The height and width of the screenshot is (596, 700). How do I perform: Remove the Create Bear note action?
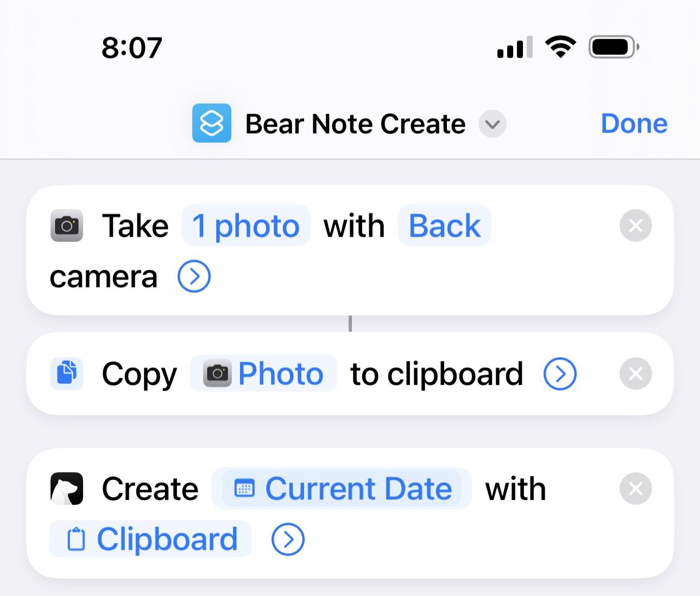[x=635, y=489]
